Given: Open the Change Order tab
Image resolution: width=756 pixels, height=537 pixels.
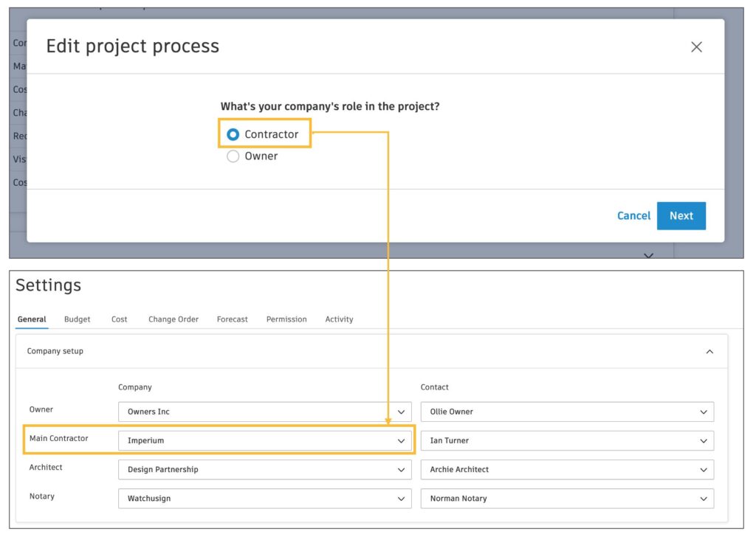Looking at the screenshot, I should coord(173,319).
